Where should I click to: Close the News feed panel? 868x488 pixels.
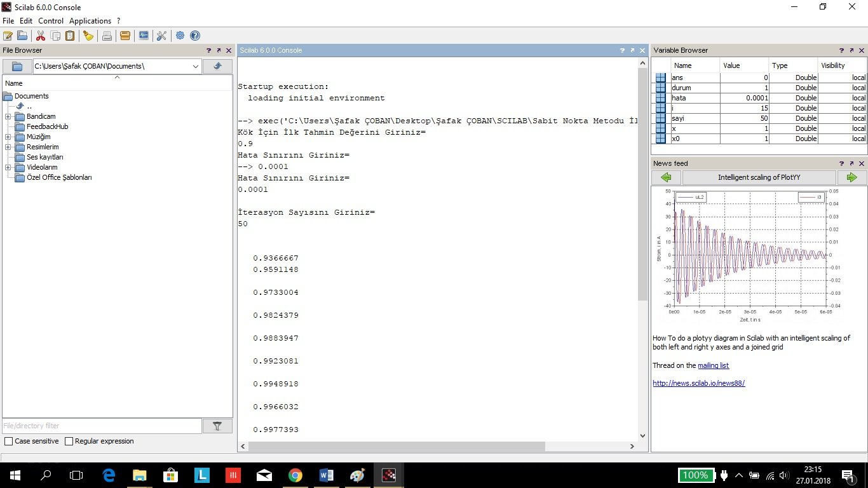pyautogui.click(x=863, y=163)
